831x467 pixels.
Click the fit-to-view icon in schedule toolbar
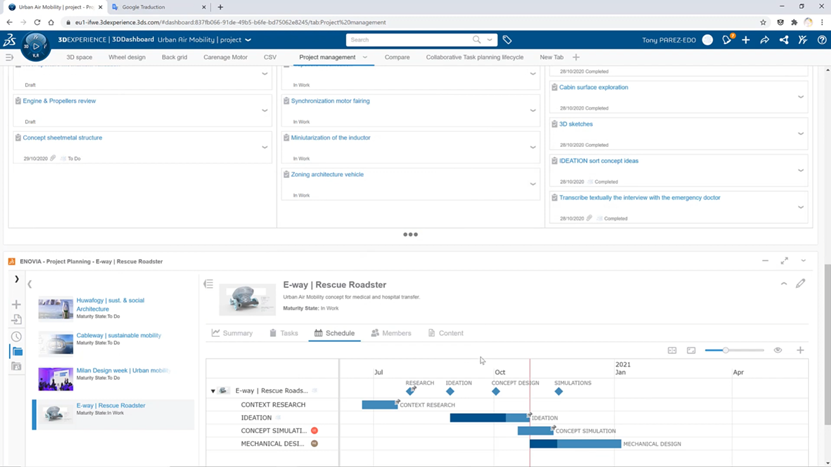(x=672, y=350)
